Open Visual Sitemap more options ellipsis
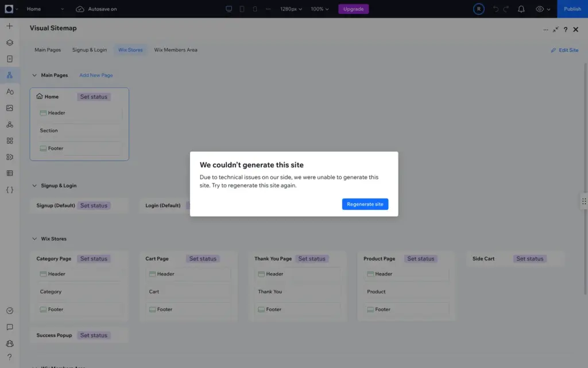The height and width of the screenshot is (368, 588). (546, 30)
